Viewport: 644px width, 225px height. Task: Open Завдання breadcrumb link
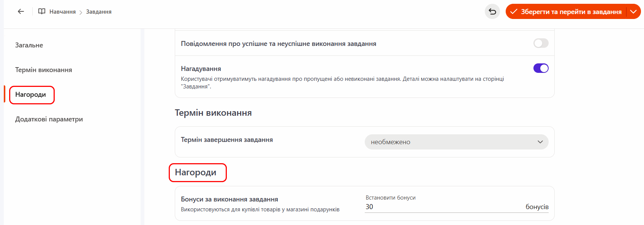pyautogui.click(x=99, y=12)
